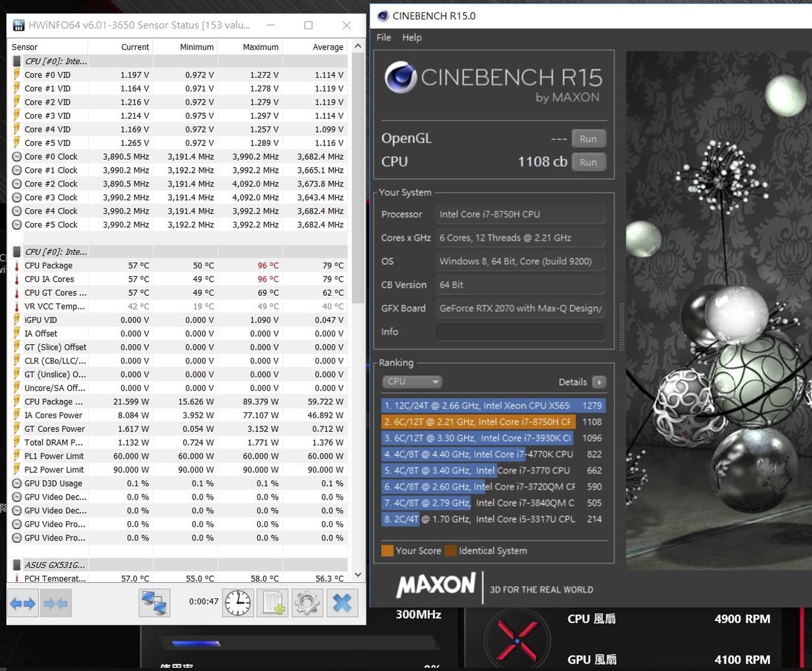Click the Cinebench render preview image
This screenshot has height=671, width=812.
pos(719,311)
